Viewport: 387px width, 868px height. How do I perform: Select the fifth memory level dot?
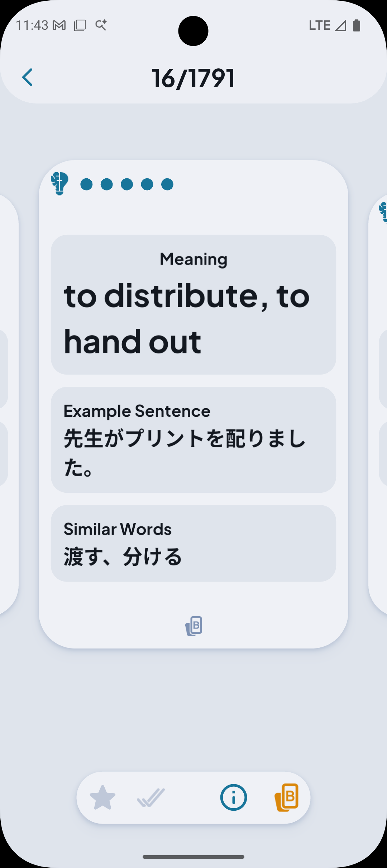coord(167,184)
